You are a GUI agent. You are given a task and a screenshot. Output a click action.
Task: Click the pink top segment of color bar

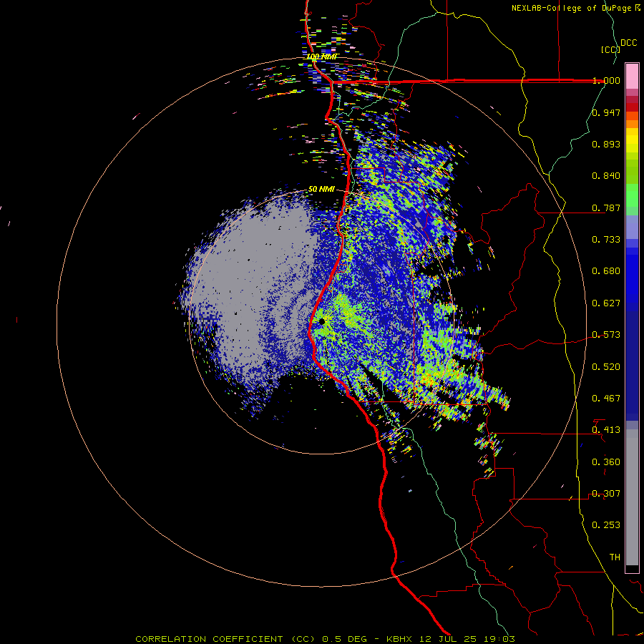[x=632, y=76]
